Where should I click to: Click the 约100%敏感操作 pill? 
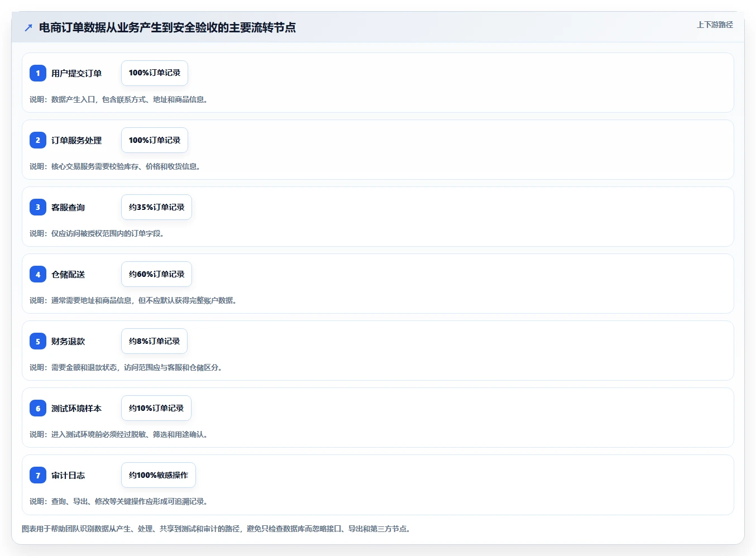[159, 475]
